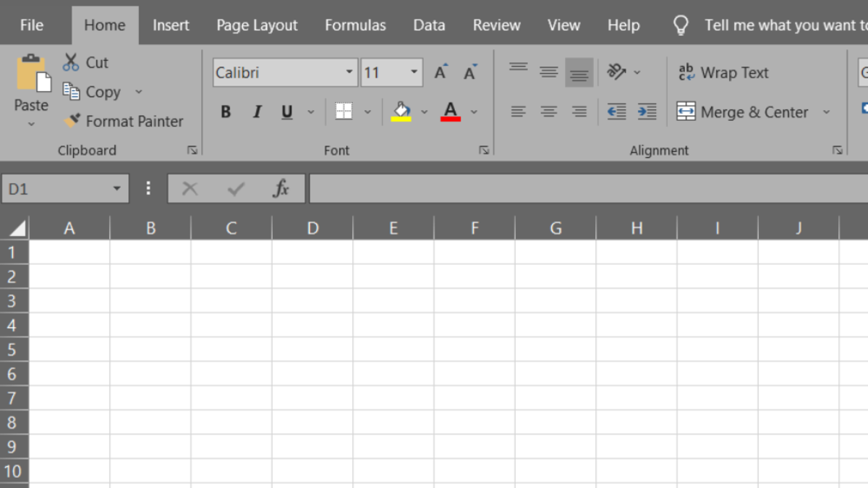Open the font size 11 dropdown
Image resolution: width=868 pixels, height=488 pixels.
tap(414, 72)
